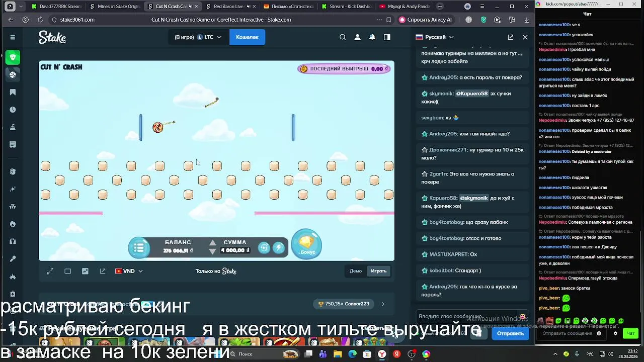Open the LTC balance currency dropdown
The height and width of the screenshot is (362, 644).
point(198,37)
